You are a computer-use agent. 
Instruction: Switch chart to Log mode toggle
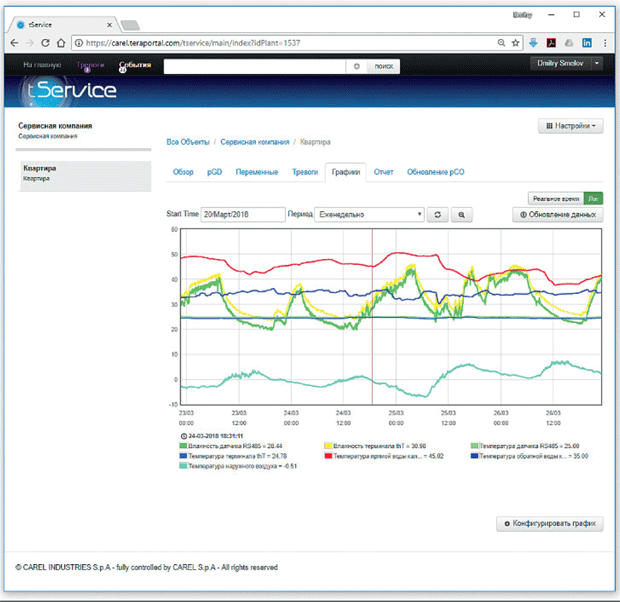point(593,199)
